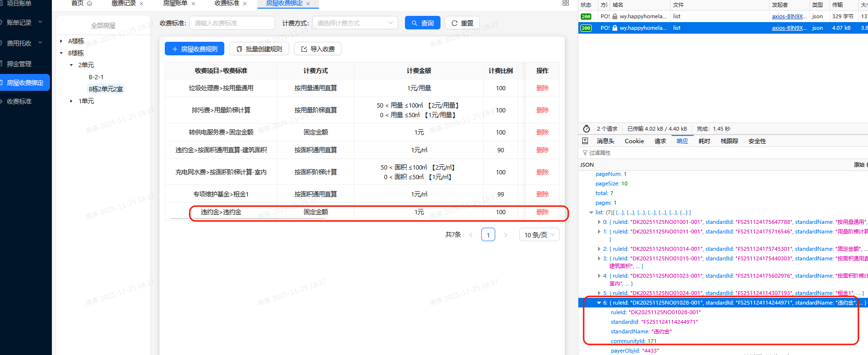Click the padlock icon on selected request row

(615, 28)
